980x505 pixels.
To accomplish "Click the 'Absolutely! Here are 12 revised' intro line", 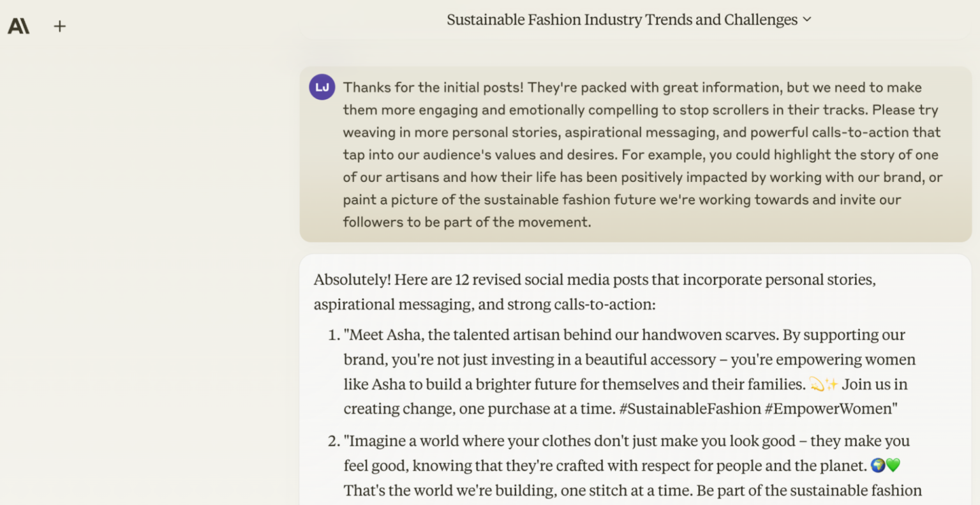I will (x=593, y=280).
